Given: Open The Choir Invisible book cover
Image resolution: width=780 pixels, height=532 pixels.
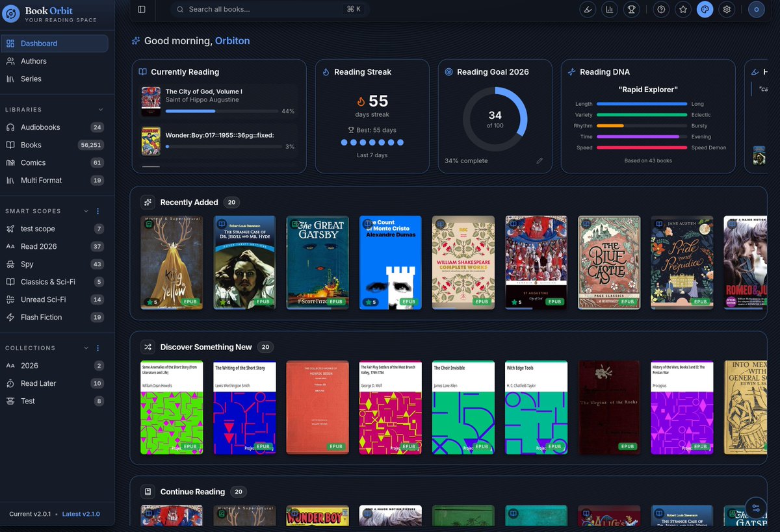Looking at the screenshot, I should [463, 407].
